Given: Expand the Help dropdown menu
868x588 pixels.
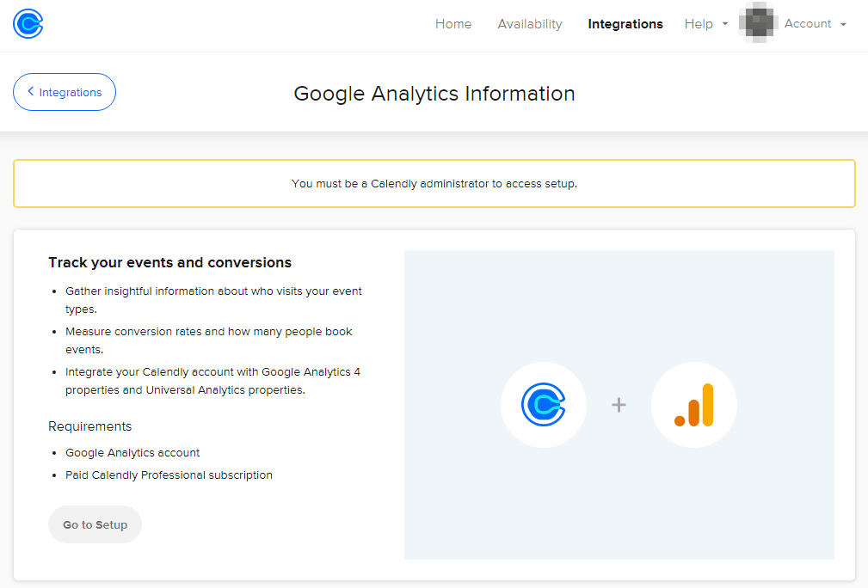Looking at the screenshot, I should (x=705, y=24).
